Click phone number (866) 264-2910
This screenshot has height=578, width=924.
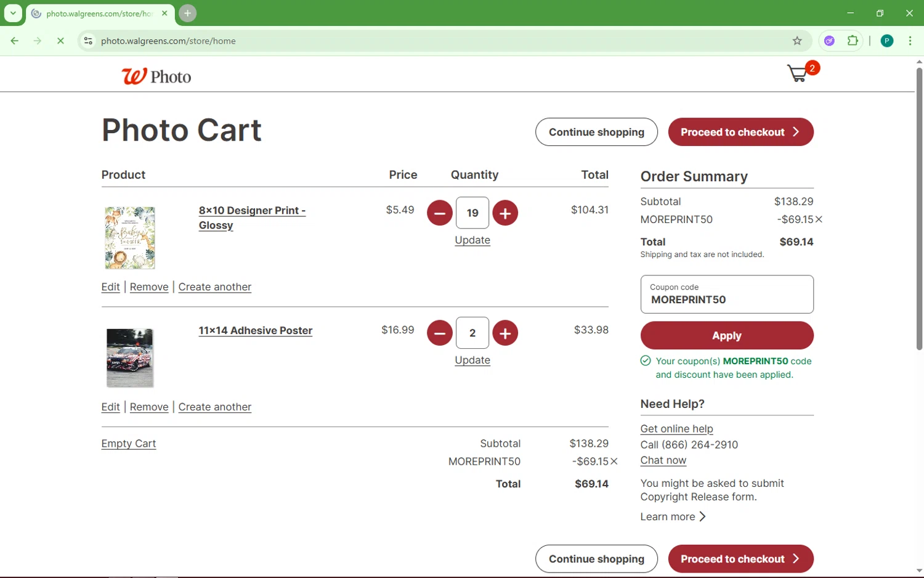699,445
